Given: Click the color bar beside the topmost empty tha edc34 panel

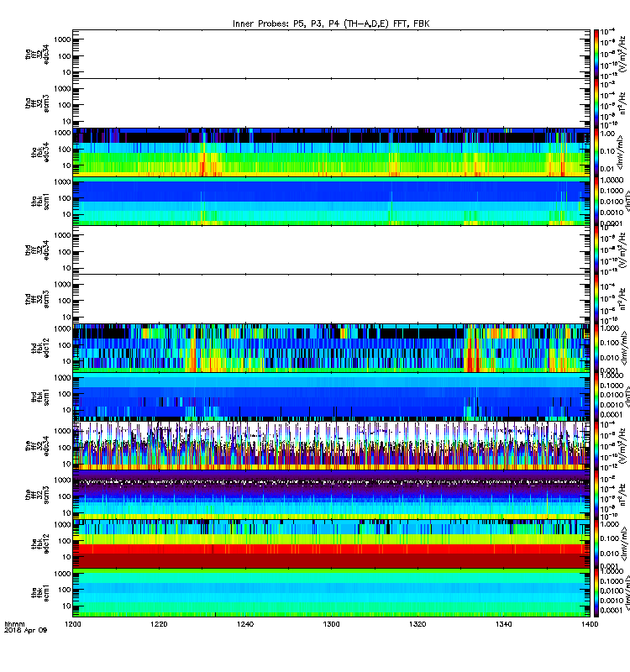Looking at the screenshot, I should pos(596,54).
